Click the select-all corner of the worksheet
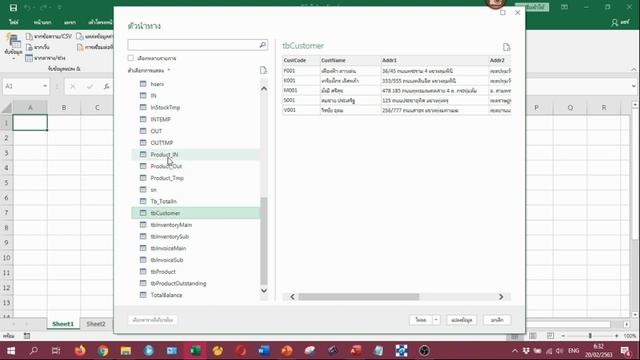This screenshot has height=360, width=640. (6, 108)
